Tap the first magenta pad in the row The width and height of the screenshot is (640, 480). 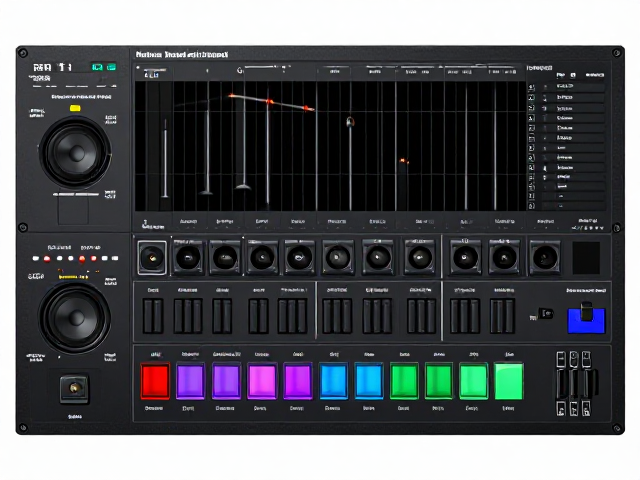262,381
